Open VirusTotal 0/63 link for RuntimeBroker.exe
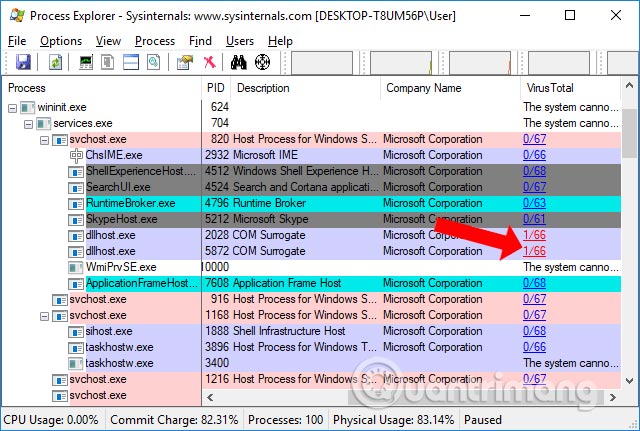 534,203
